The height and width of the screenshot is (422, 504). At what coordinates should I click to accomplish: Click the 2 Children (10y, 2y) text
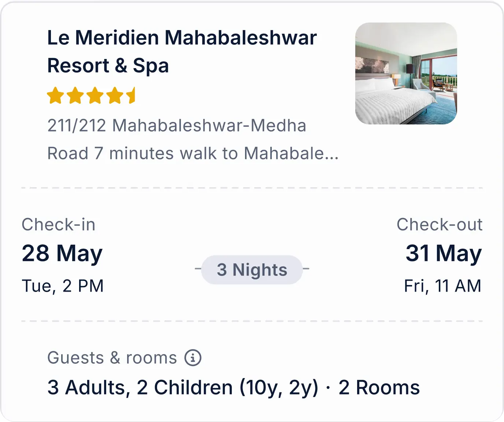pos(227,388)
